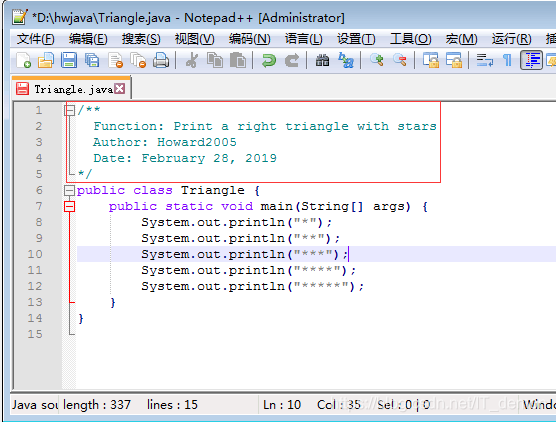Click the 'public static void main' line
This screenshot has width=556, height=422.
click(268, 206)
